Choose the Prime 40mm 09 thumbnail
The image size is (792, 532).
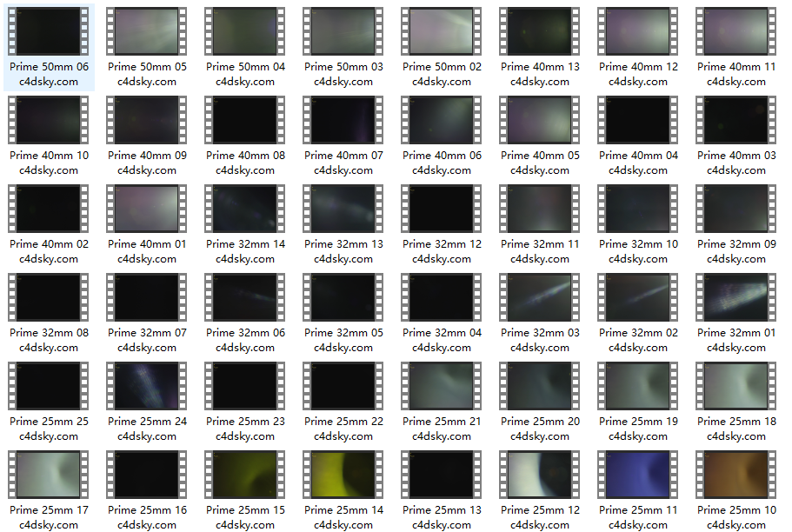146,120
